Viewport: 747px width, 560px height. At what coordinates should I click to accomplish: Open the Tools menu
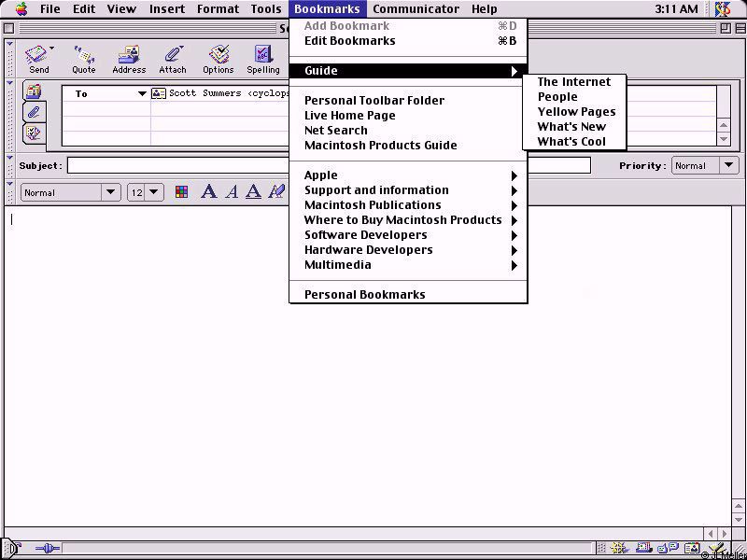[266, 9]
